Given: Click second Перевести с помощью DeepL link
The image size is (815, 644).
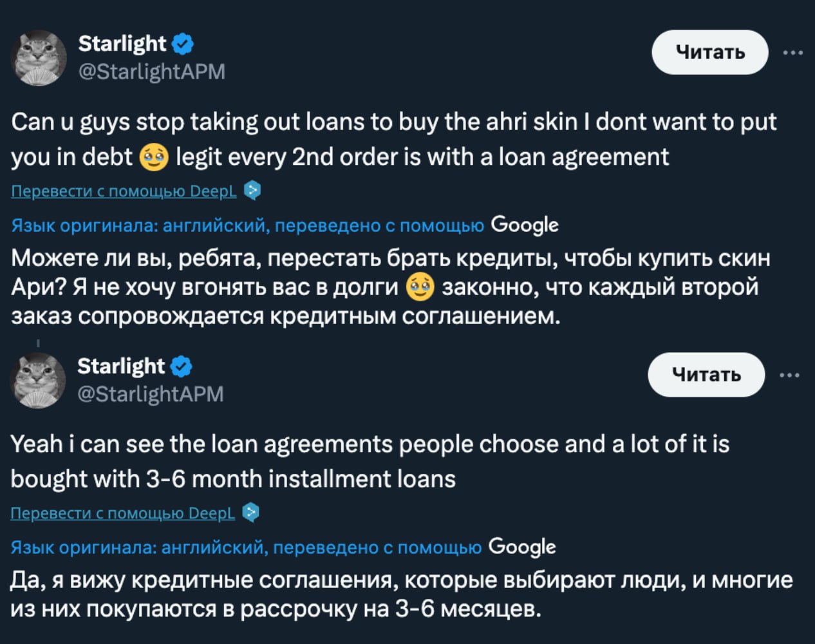Looking at the screenshot, I should pyautogui.click(x=123, y=513).
